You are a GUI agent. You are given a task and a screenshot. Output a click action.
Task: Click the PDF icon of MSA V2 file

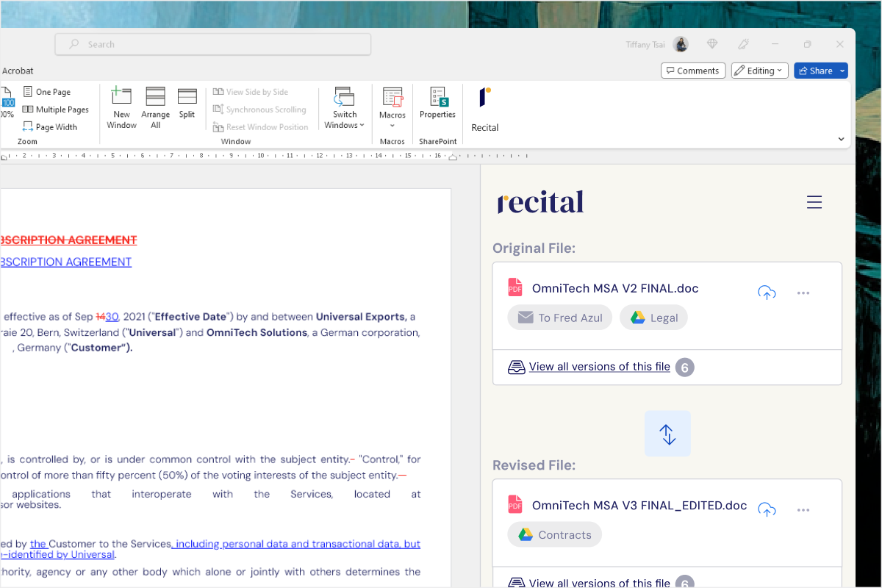point(515,287)
